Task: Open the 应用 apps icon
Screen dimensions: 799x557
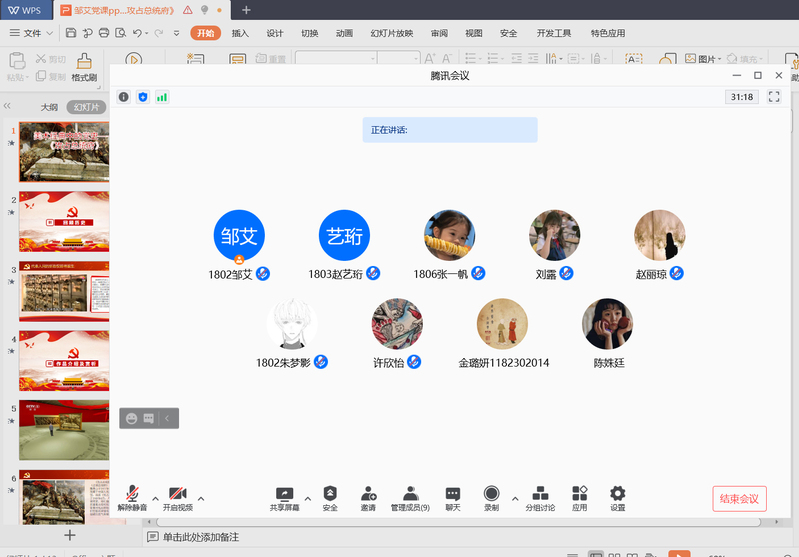Action: pyautogui.click(x=579, y=494)
